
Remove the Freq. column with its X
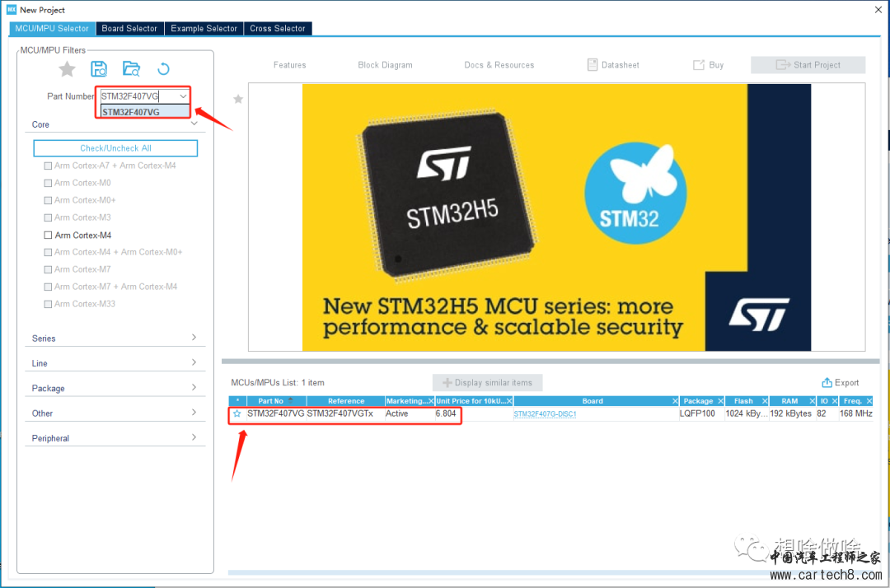click(869, 401)
